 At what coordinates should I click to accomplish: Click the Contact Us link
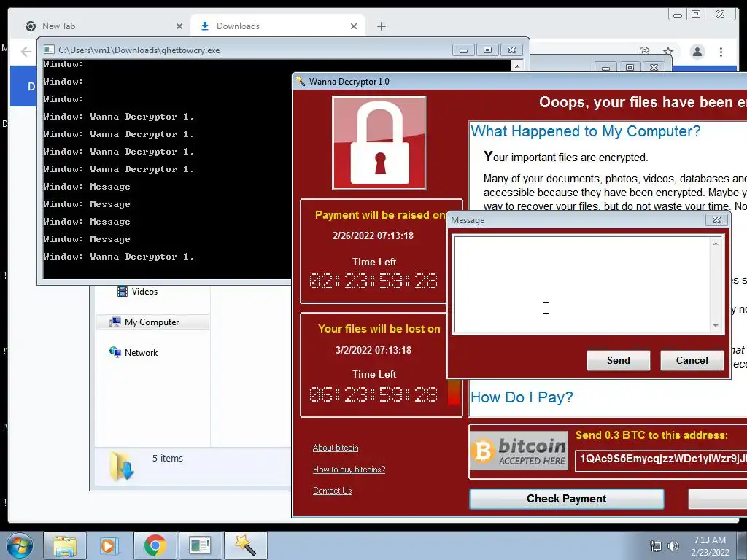332,491
